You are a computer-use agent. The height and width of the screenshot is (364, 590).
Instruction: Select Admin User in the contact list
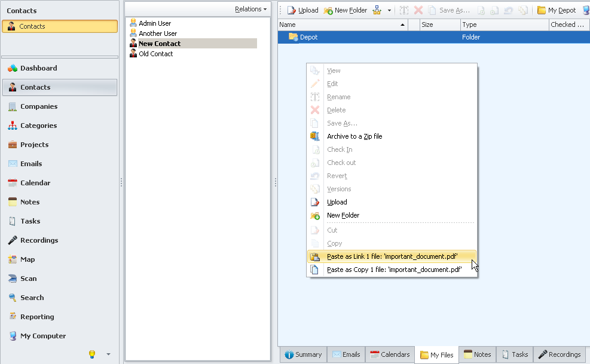pyautogui.click(x=155, y=23)
